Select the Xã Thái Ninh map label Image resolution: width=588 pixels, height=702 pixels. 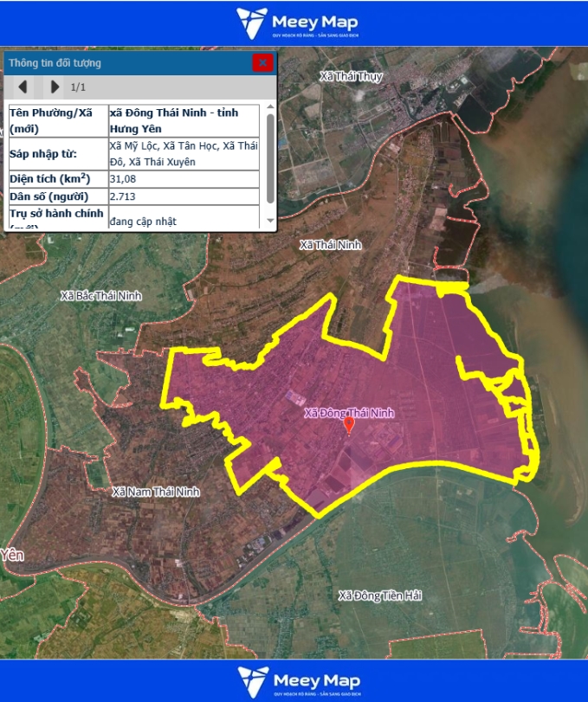pos(329,245)
